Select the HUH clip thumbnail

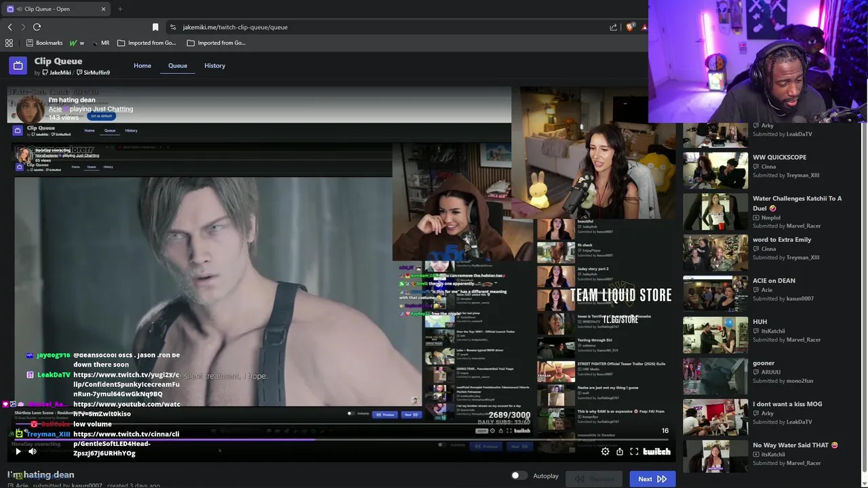point(715,335)
